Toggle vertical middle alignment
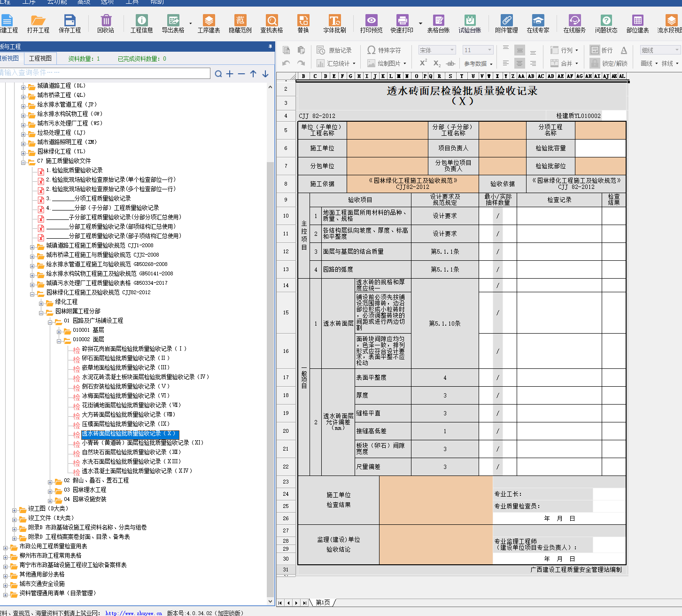 [x=519, y=50]
